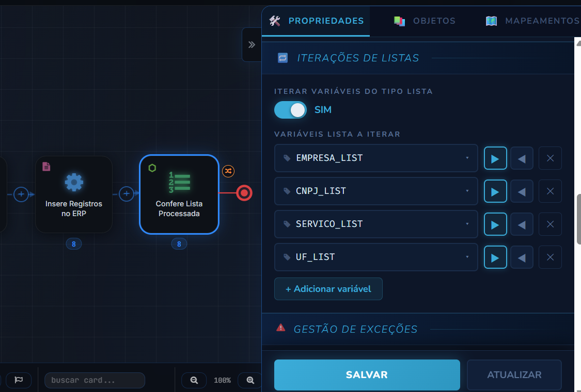Click the red end-event circle
This screenshot has height=392, width=581.
point(244,193)
